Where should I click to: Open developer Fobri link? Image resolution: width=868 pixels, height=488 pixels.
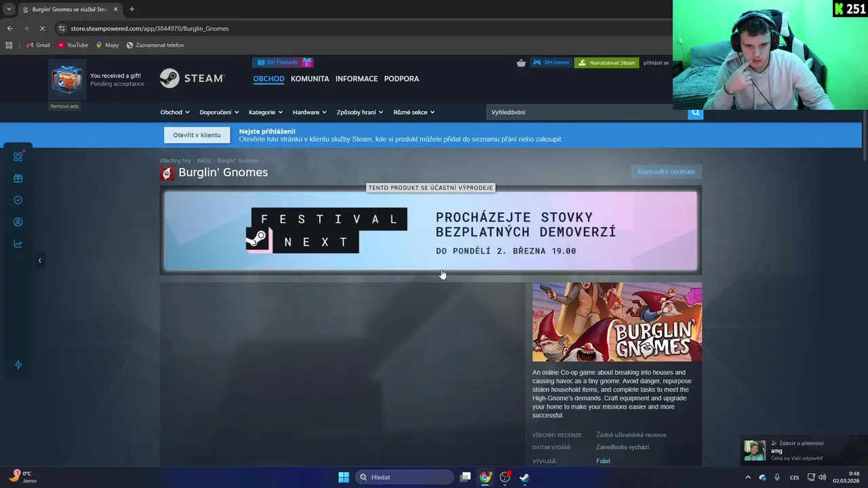click(603, 461)
